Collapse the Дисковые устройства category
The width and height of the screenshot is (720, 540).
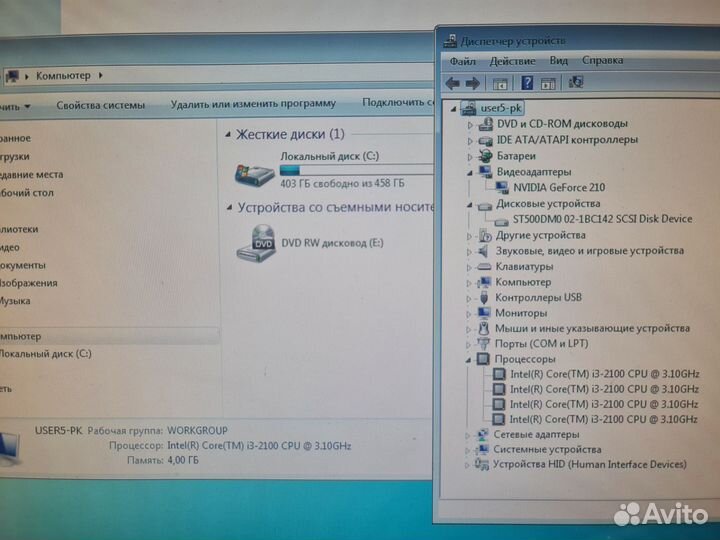470,205
